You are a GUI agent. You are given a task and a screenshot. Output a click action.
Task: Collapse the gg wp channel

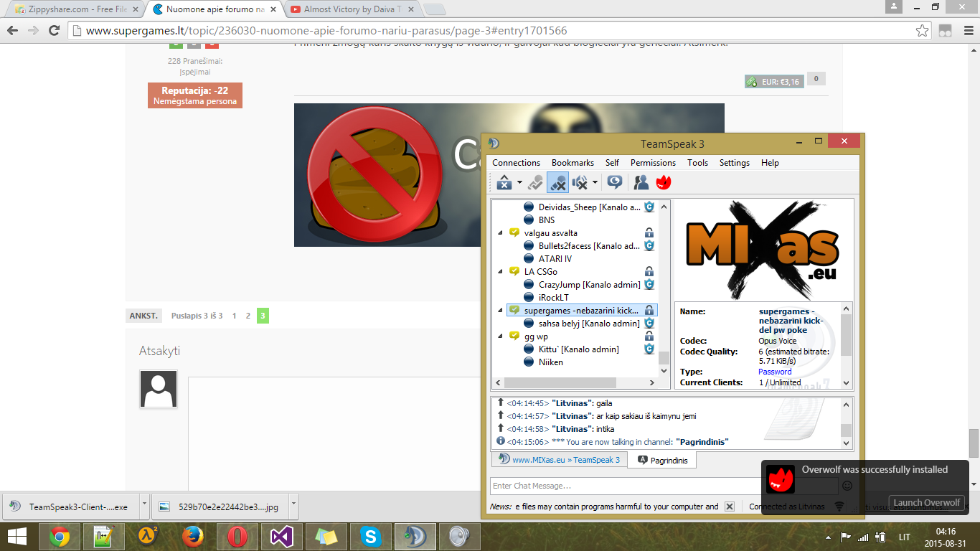[x=501, y=336]
